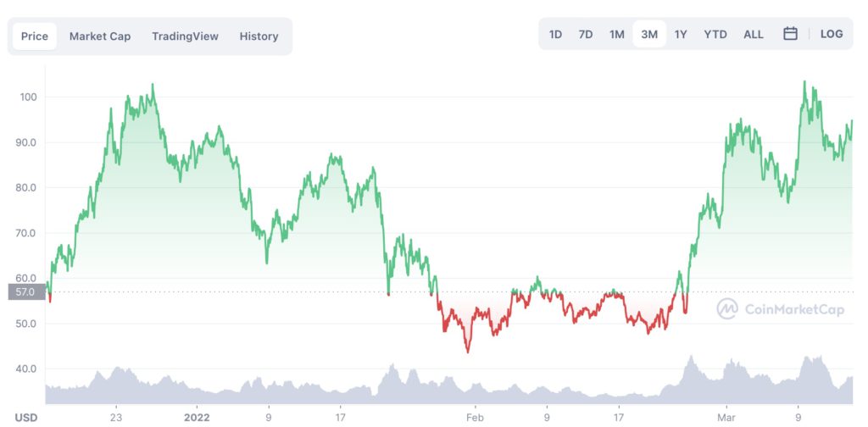Screen dimensions: 868x427
Task: Open the History tab
Action: point(259,36)
